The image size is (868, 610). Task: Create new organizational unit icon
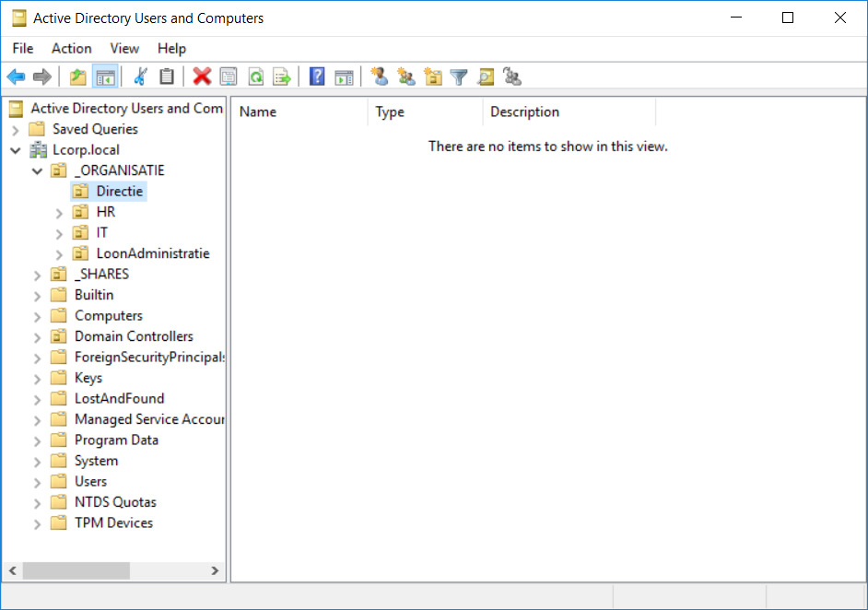[433, 76]
